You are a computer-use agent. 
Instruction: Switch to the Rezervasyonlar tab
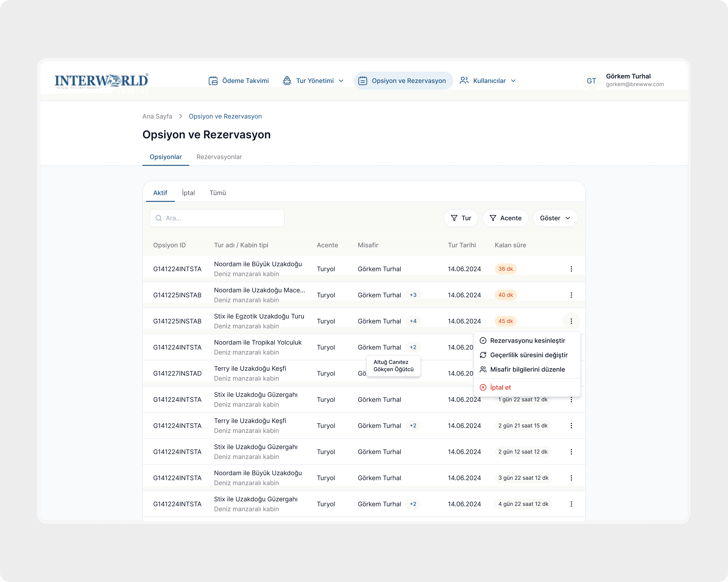pos(219,157)
